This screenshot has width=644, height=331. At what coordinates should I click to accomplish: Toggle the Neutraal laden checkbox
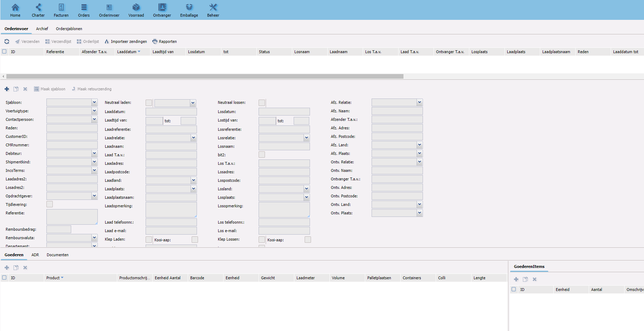pos(149,103)
